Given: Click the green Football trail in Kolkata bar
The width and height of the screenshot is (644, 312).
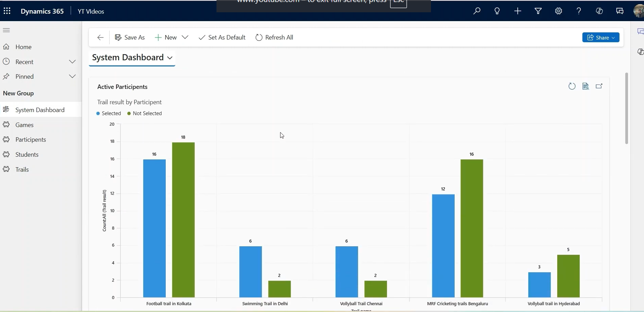Looking at the screenshot, I should click(183, 220).
